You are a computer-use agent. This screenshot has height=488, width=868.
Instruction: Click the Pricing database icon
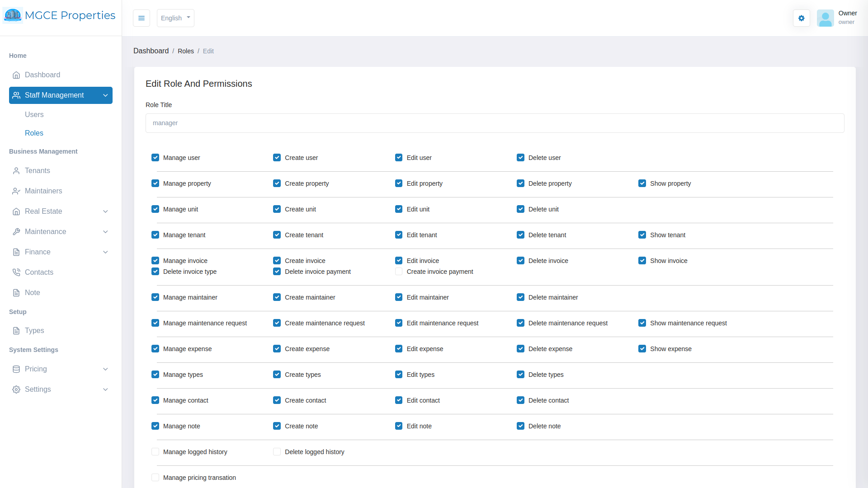16,369
